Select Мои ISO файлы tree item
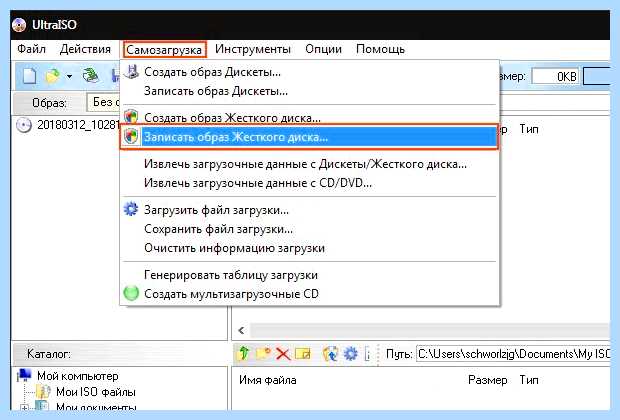Viewport: 620px width, 420px height. pos(96,392)
